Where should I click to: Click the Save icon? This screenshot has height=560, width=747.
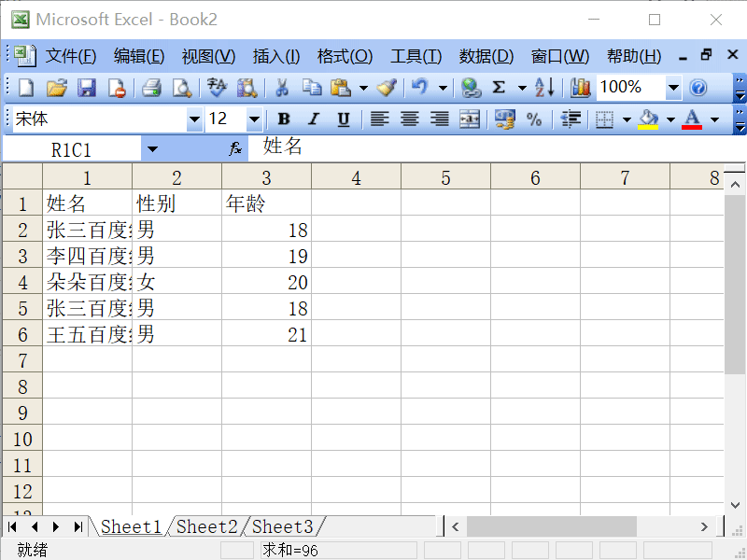86,87
